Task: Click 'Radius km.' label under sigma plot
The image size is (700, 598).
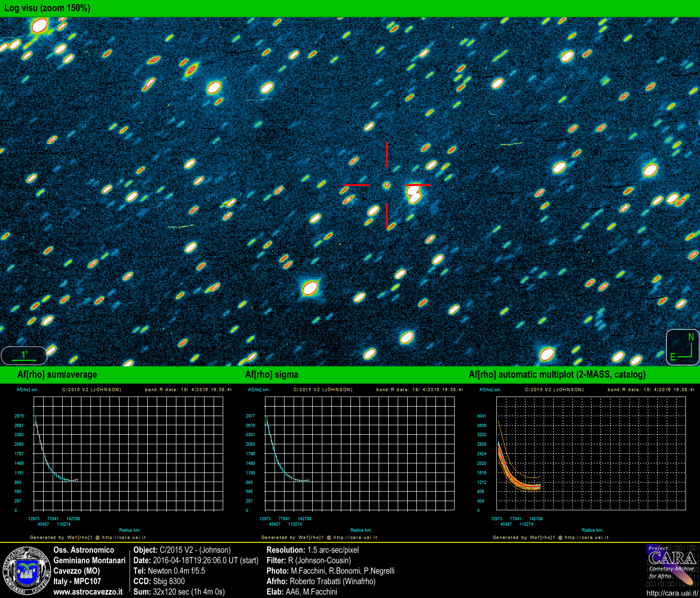Action: tap(361, 530)
